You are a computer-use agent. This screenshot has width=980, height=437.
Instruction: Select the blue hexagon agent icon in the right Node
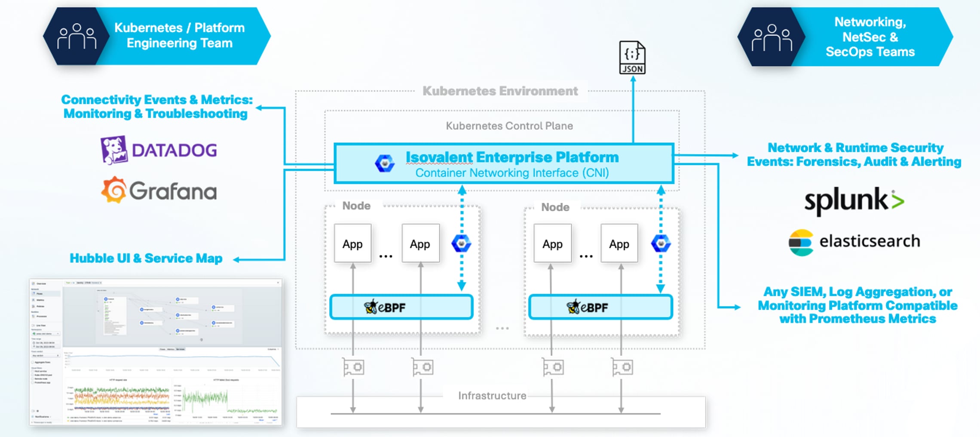click(661, 243)
